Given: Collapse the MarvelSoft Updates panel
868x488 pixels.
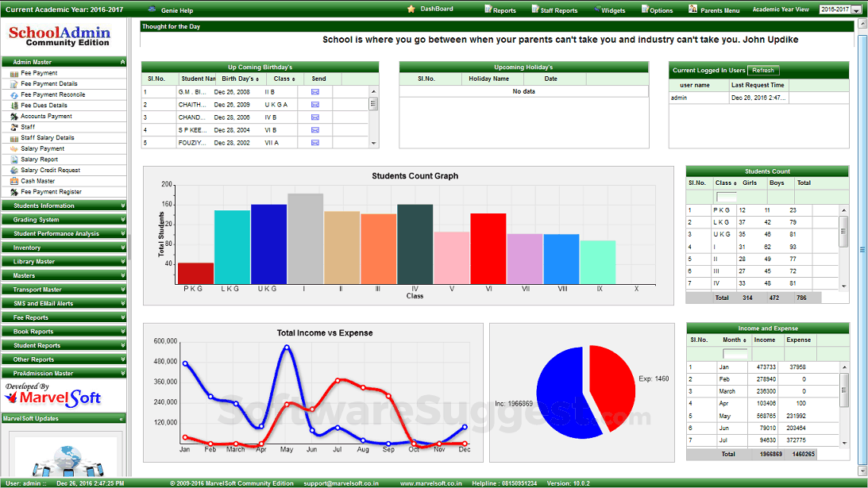Looking at the screenshot, I should pos(122,418).
